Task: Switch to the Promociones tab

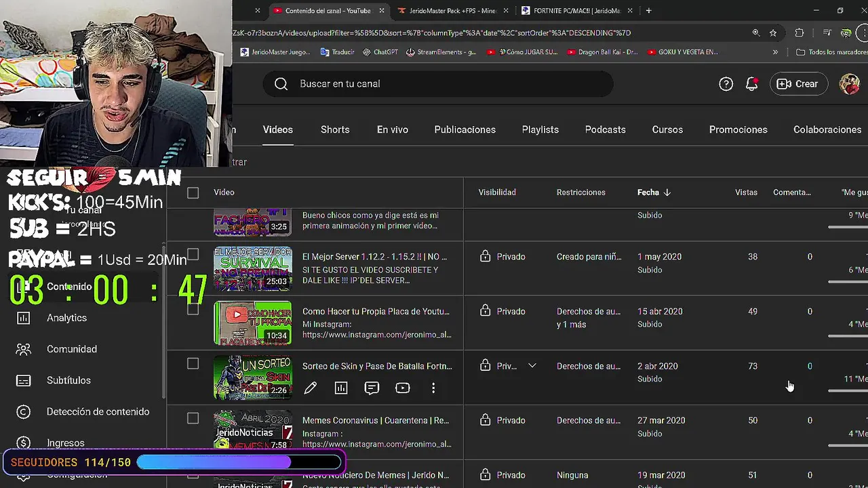Action: [x=738, y=129]
